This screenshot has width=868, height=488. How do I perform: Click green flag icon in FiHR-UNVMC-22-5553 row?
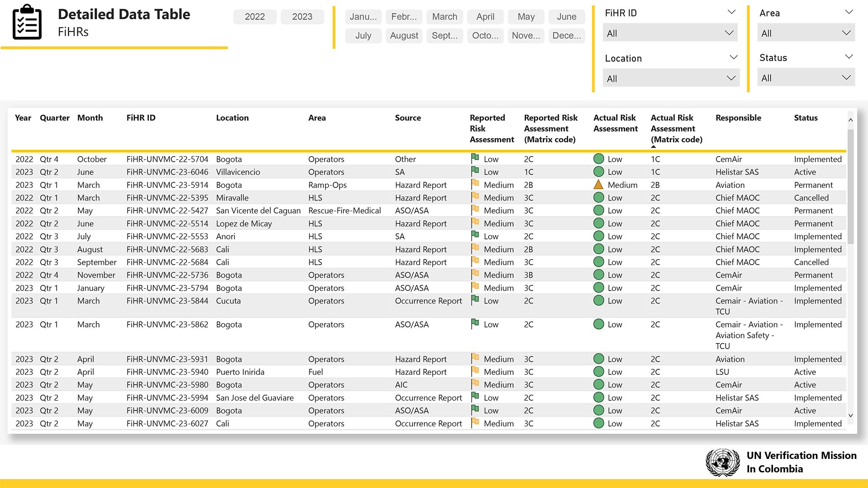point(475,236)
